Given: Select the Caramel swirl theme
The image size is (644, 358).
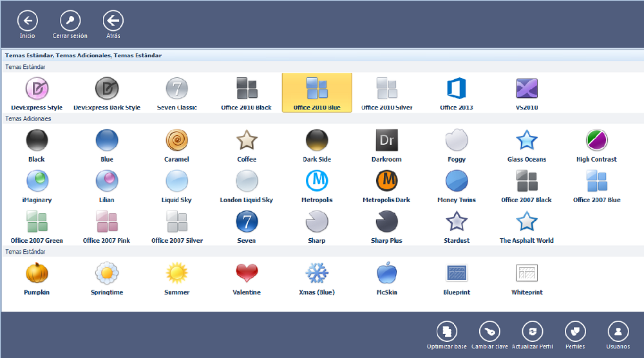Looking at the screenshot, I should coord(176,140).
